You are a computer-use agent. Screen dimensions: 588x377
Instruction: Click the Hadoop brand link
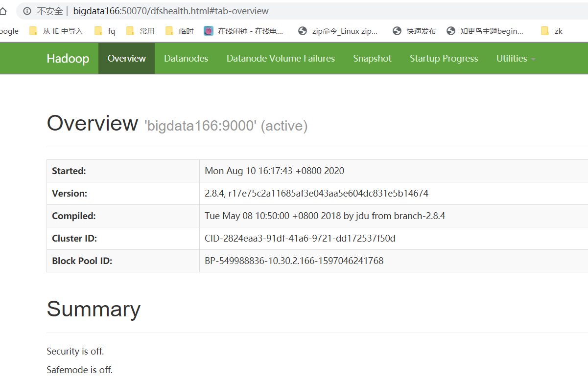pos(68,59)
